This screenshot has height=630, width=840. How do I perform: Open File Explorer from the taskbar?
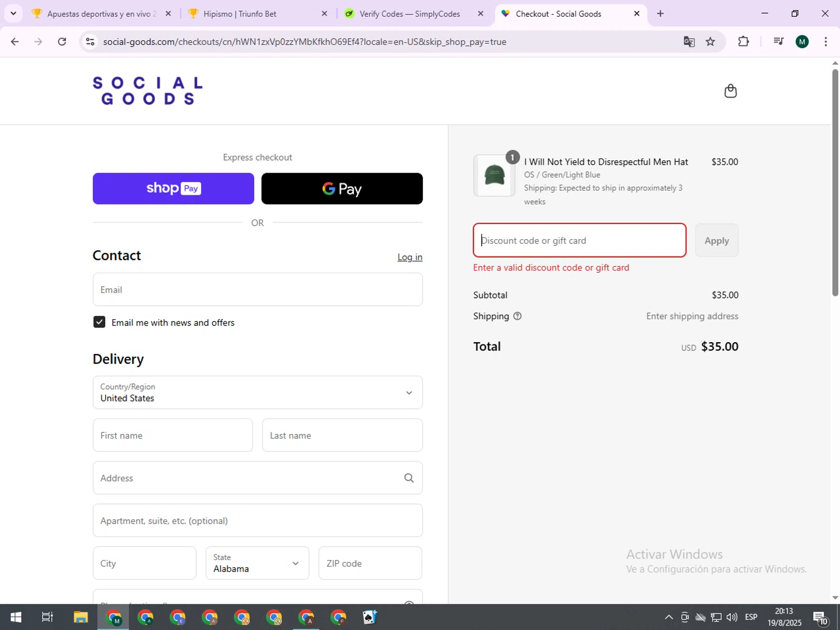81,617
